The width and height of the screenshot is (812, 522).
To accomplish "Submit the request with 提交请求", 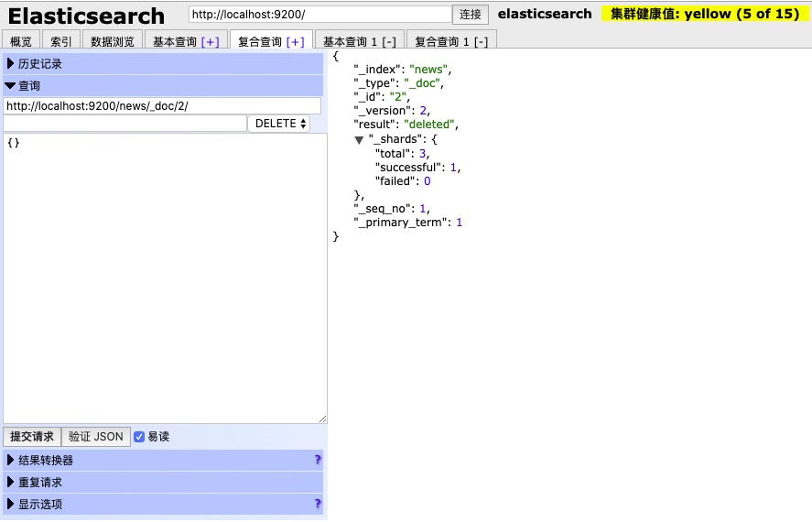I will [32, 437].
